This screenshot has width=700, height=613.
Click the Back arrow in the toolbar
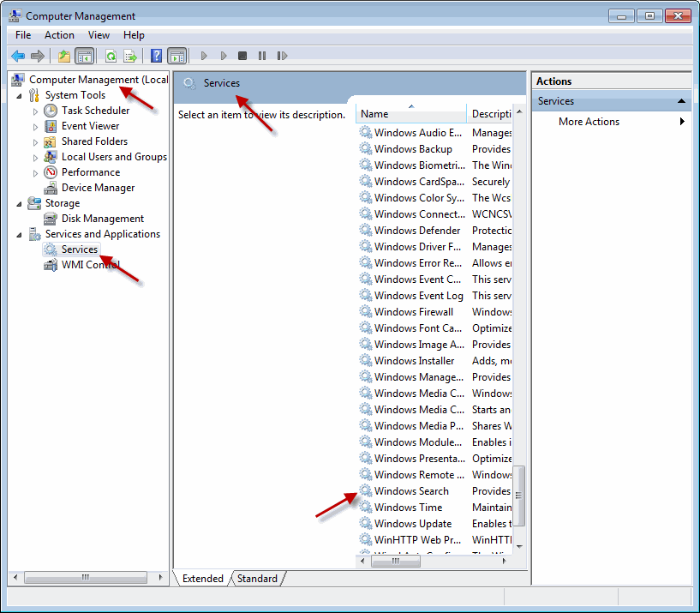click(x=17, y=57)
